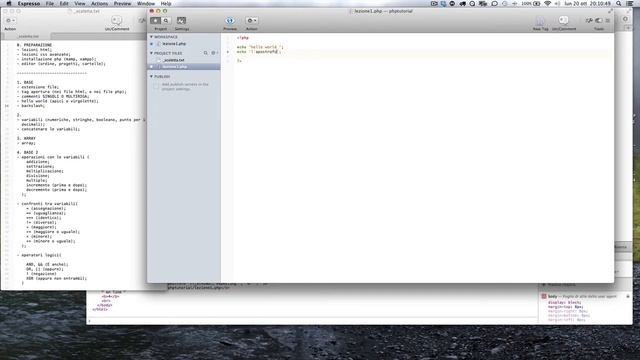Click the '- backslash;' line in _scaletta.txt

[x=31, y=106]
